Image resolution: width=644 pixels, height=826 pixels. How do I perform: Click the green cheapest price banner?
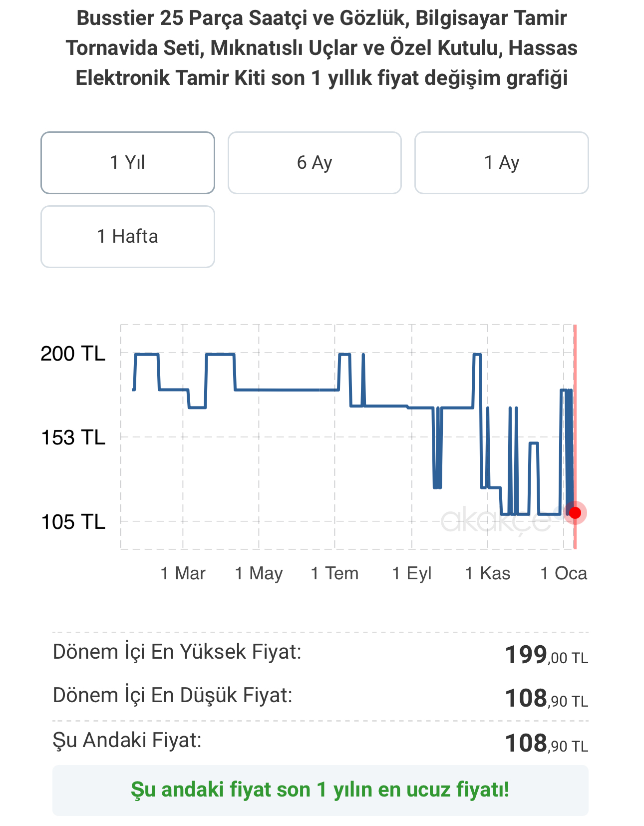click(321, 790)
